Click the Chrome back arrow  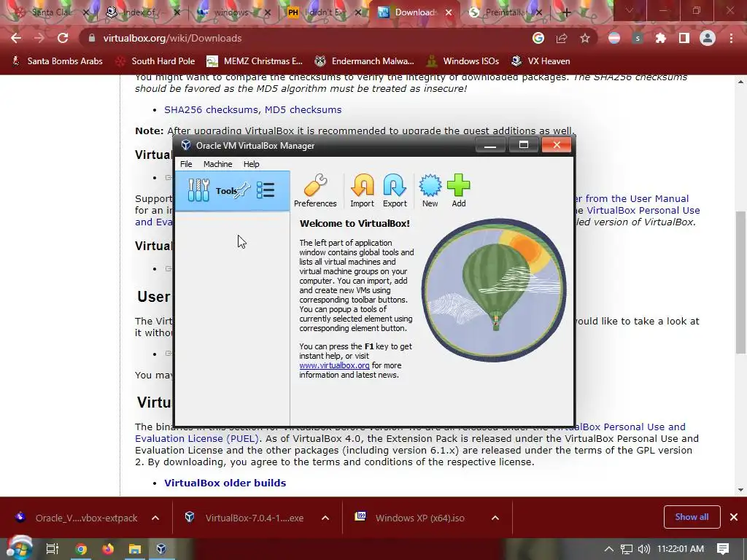point(16,38)
